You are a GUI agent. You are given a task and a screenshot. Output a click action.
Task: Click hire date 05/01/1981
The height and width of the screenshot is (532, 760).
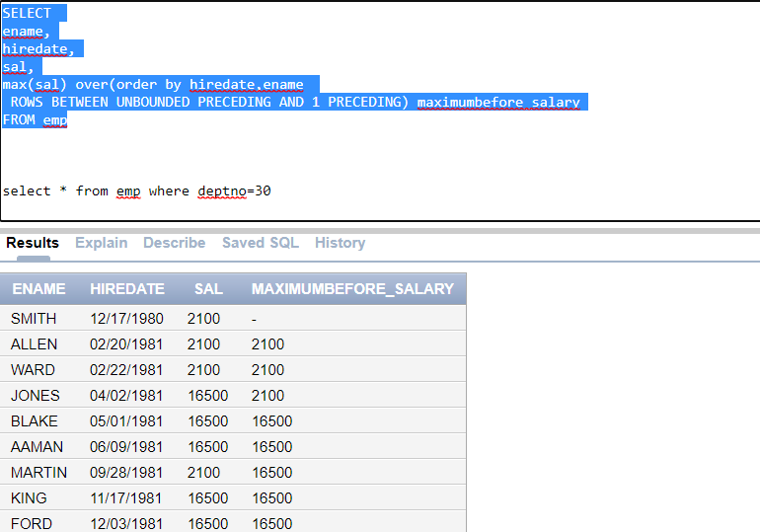[126, 421]
